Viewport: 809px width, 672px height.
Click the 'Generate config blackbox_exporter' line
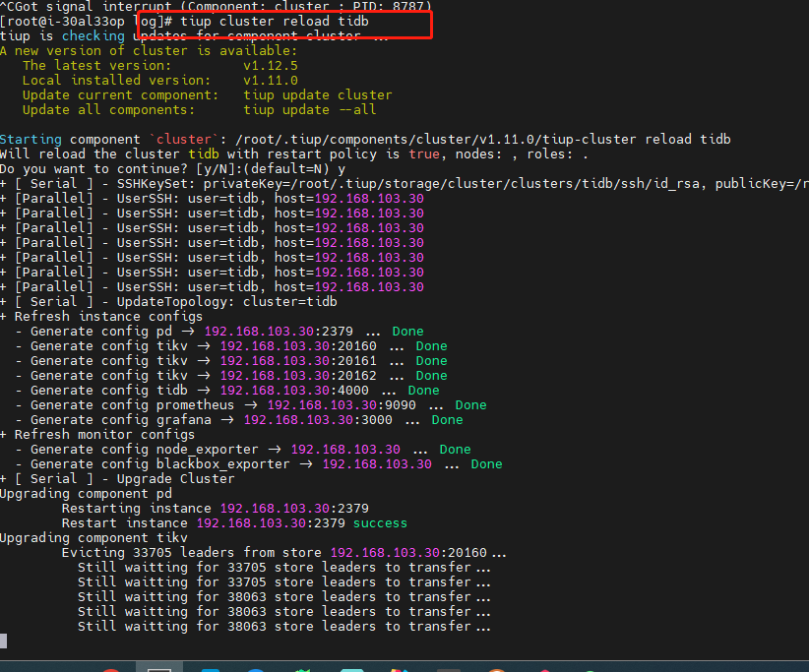point(259,464)
